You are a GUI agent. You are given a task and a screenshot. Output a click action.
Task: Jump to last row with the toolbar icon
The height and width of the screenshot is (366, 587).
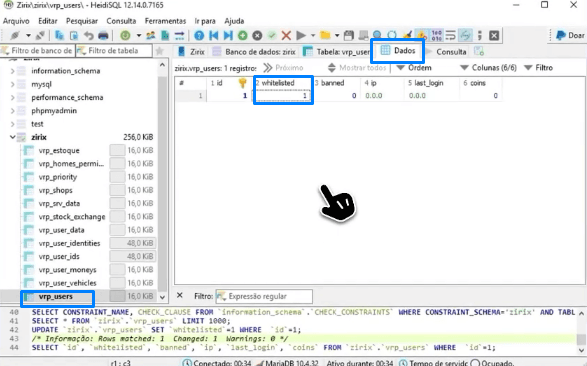click(x=228, y=36)
